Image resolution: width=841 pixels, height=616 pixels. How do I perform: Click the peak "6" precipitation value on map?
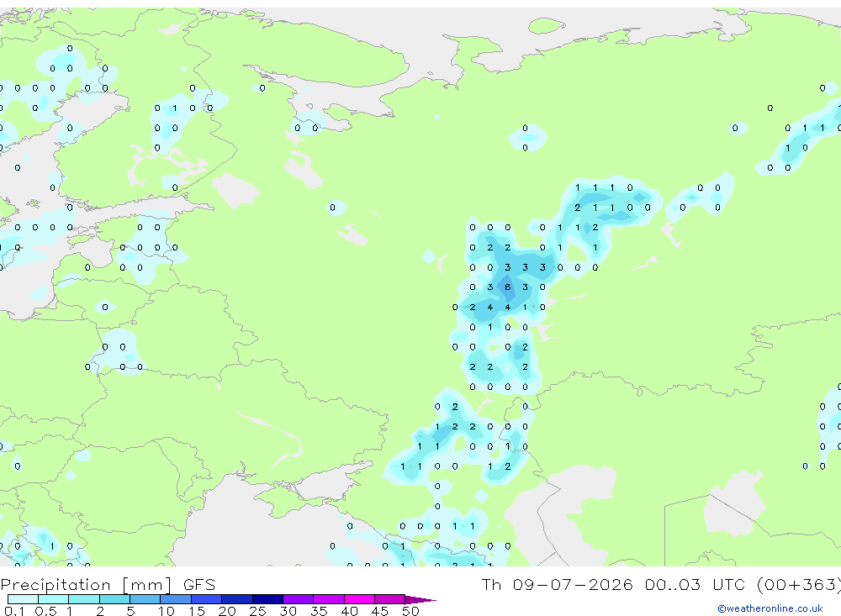[x=507, y=287]
